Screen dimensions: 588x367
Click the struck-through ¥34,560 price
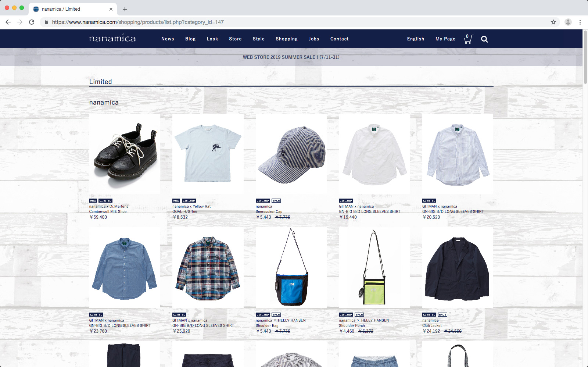click(453, 331)
